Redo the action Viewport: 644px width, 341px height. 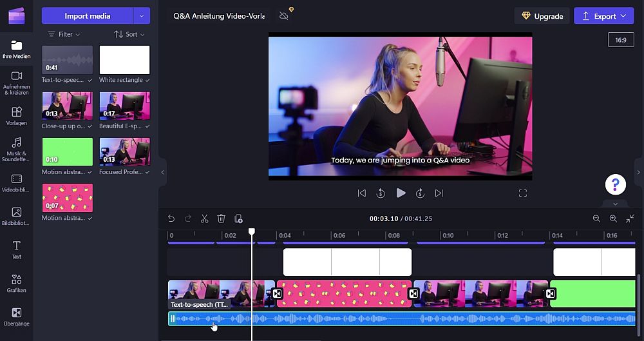187,219
